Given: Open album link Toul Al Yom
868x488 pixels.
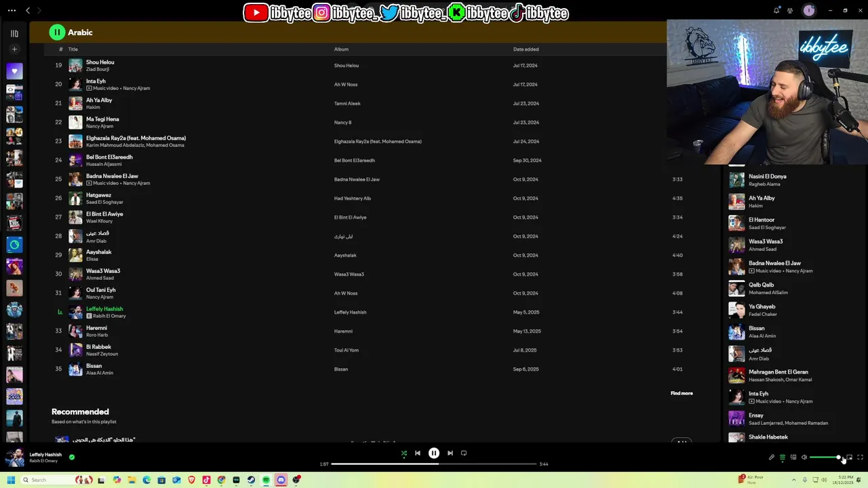Looking at the screenshot, I should (x=347, y=350).
